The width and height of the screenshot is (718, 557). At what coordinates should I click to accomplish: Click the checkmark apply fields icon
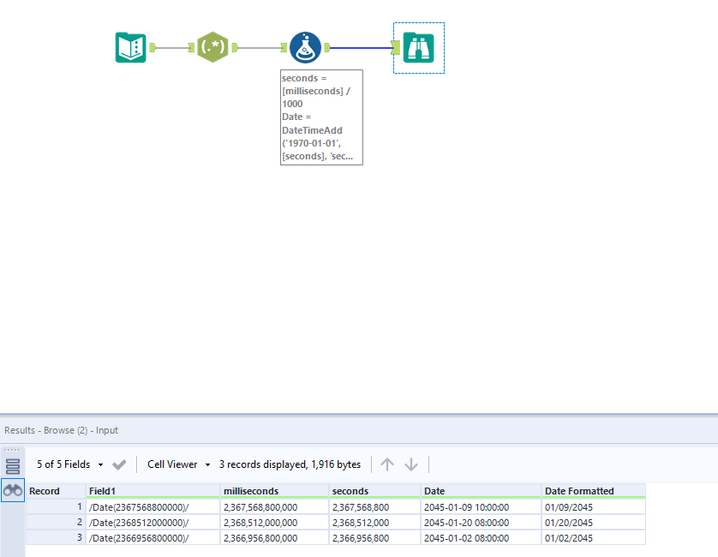(119, 465)
